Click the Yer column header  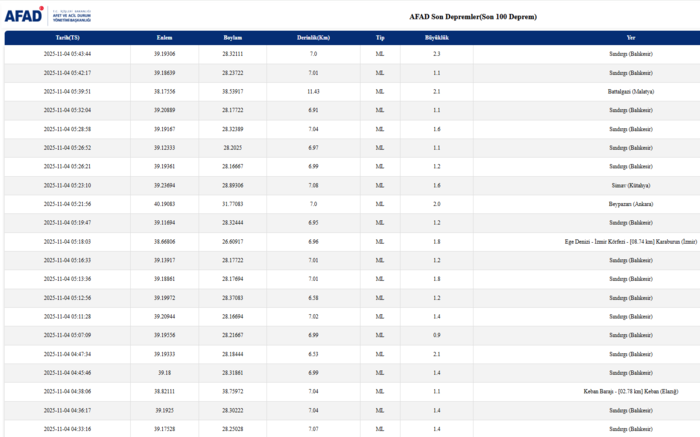(630, 37)
